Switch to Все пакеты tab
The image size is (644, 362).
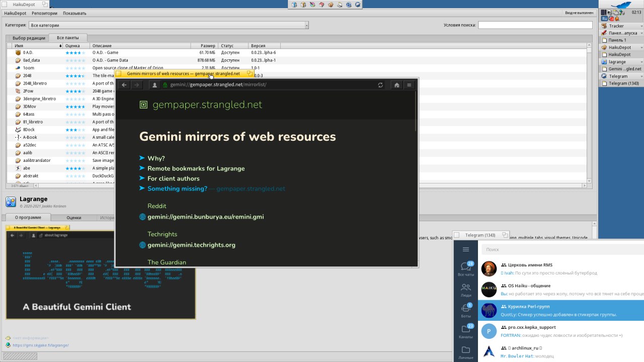pos(68,38)
